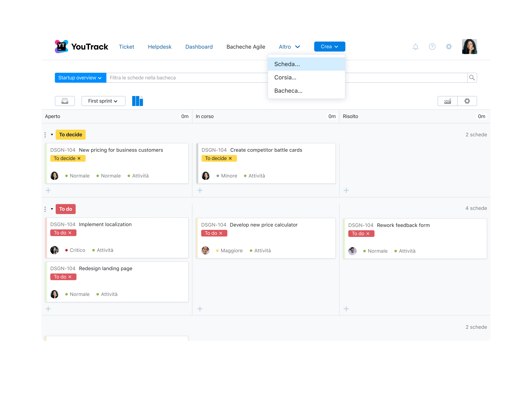Collapse the To decide swimlane
Image resolution: width=532 pixels, height=399 pixels.
pos(52,134)
